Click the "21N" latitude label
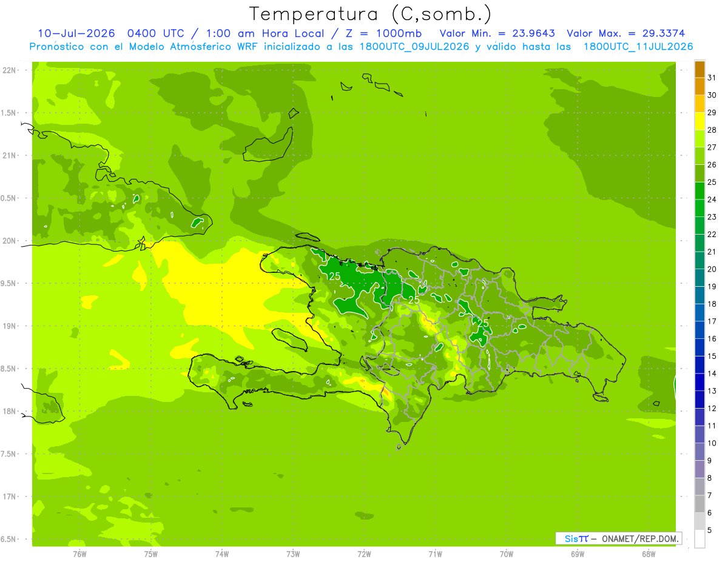Viewport: 728px width, 562px height. (x=9, y=156)
